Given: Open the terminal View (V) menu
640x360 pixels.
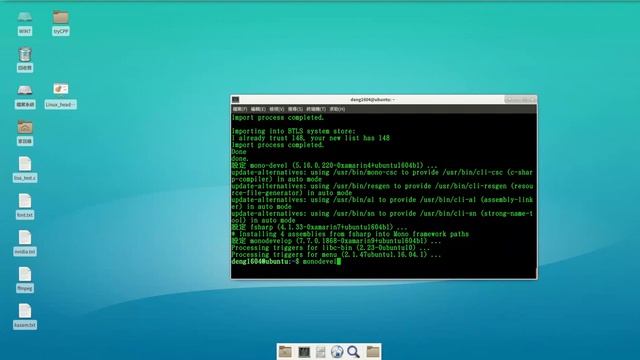Looking at the screenshot, I should click(276, 109).
